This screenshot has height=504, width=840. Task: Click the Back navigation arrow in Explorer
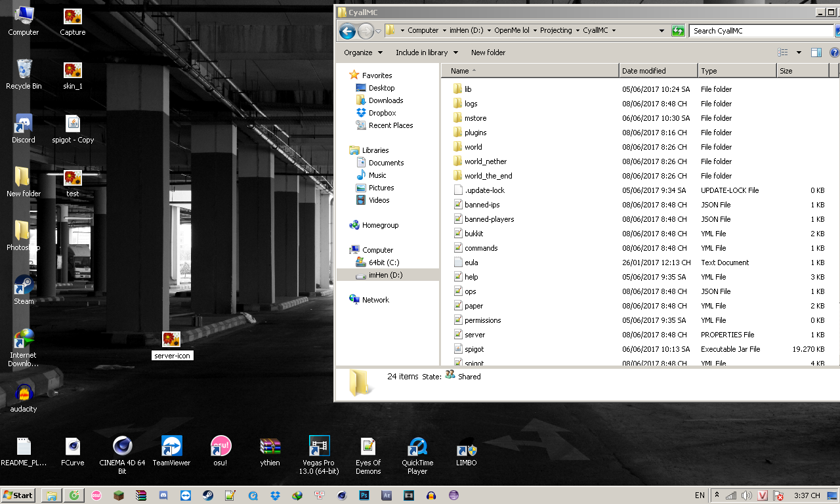tap(347, 31)
